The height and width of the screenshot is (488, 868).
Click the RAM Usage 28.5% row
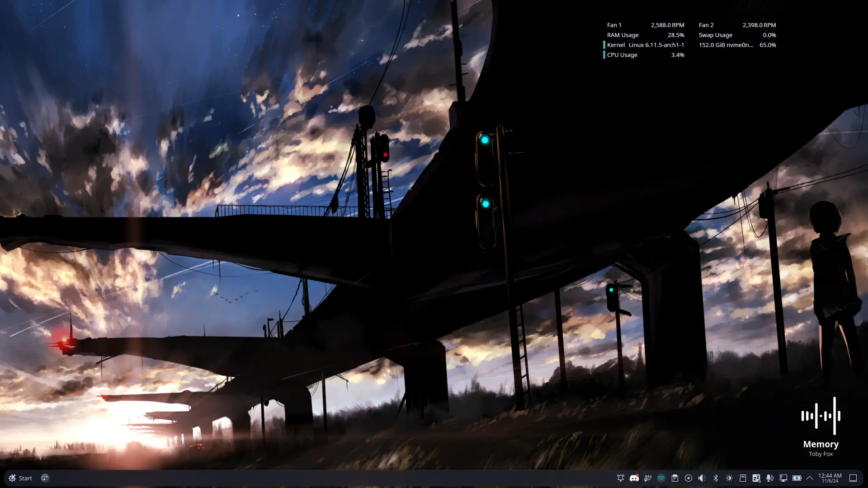point(646,35)
